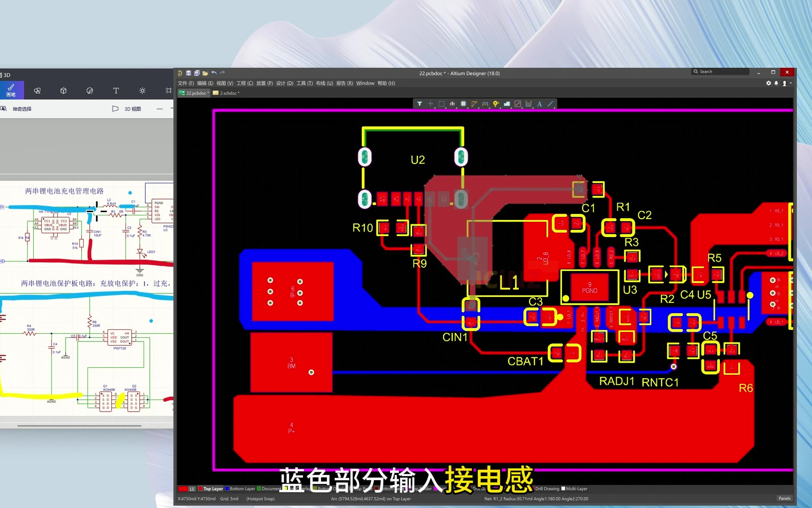812x508 pixels.
Task: Select the interactive routing tool
Action: 474,104
